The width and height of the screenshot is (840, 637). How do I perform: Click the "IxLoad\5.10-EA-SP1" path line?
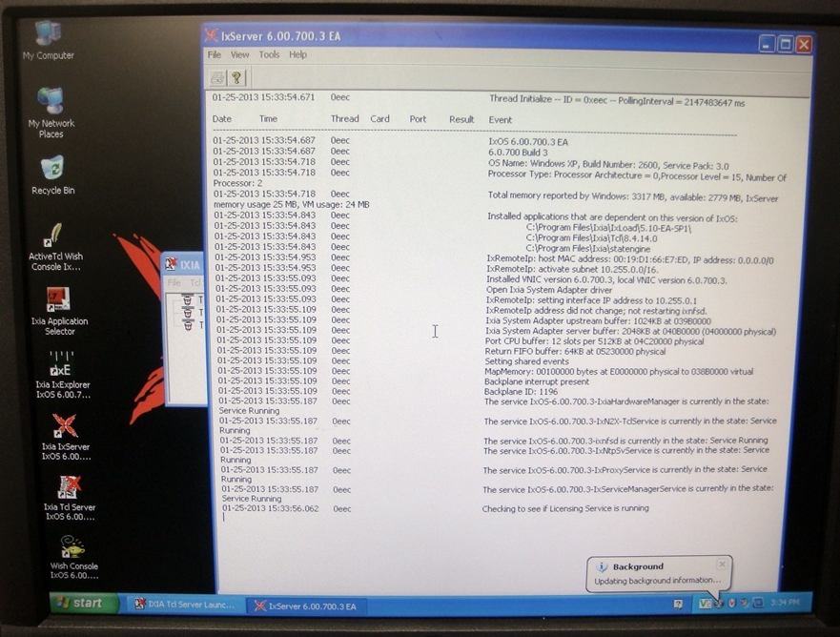pos(608,228)
